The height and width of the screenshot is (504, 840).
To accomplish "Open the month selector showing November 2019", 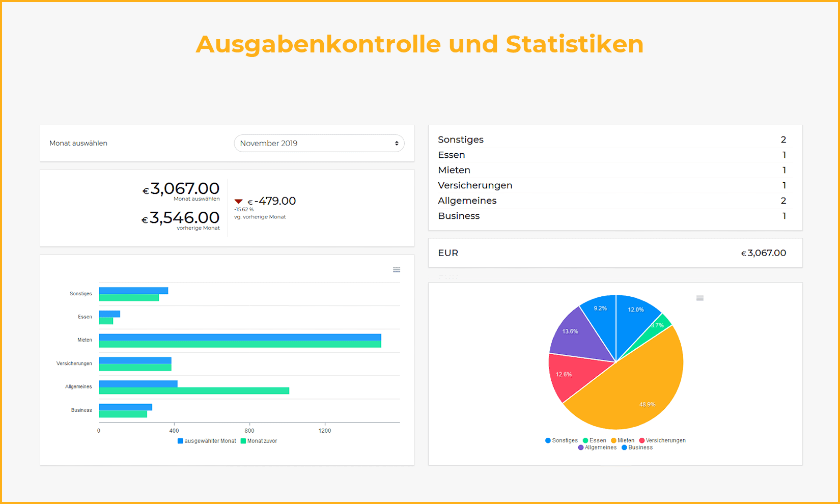I will [319, 143].
